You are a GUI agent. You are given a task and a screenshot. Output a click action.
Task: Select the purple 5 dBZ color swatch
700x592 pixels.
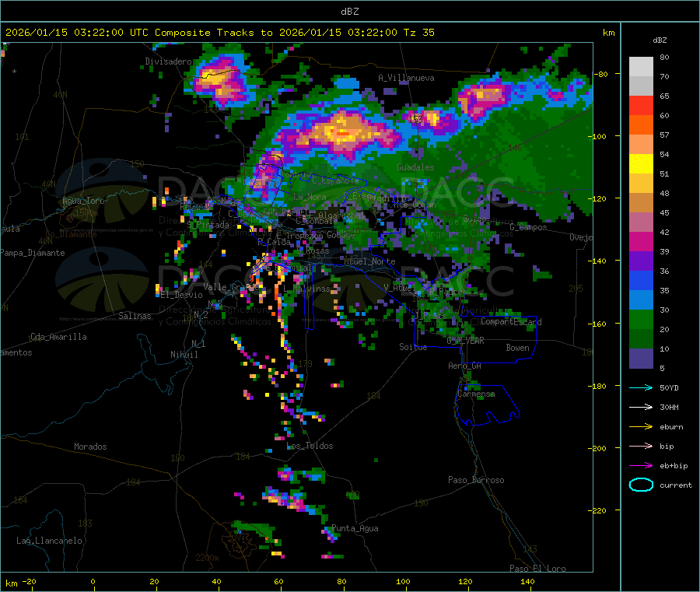(641, 359)
